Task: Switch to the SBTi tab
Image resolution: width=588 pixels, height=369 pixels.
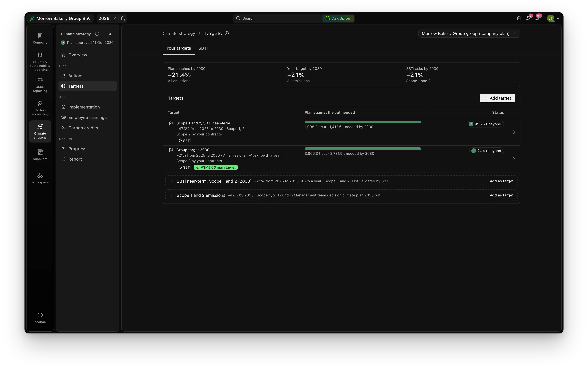Action: [x=203, y=48]
